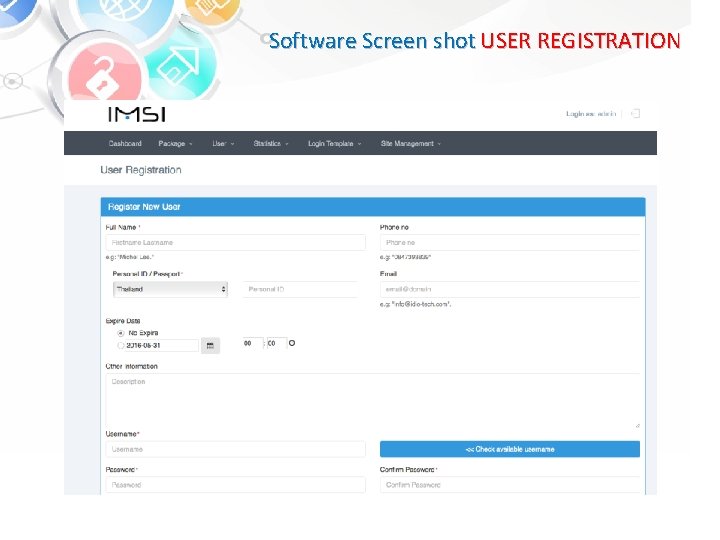The width and height of the screenshot is (720, 540).
Task: Focus the Personal ID input field
Action: [x=300, y=289]
